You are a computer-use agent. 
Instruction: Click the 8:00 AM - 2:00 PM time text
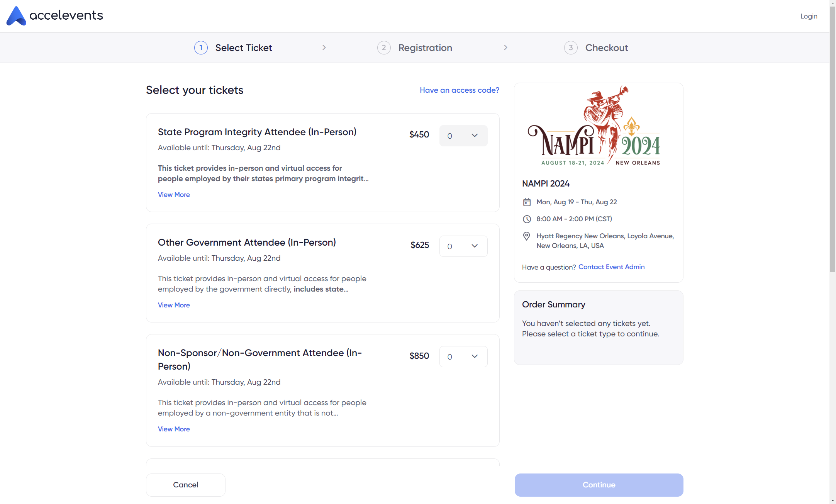coord(574,219)
